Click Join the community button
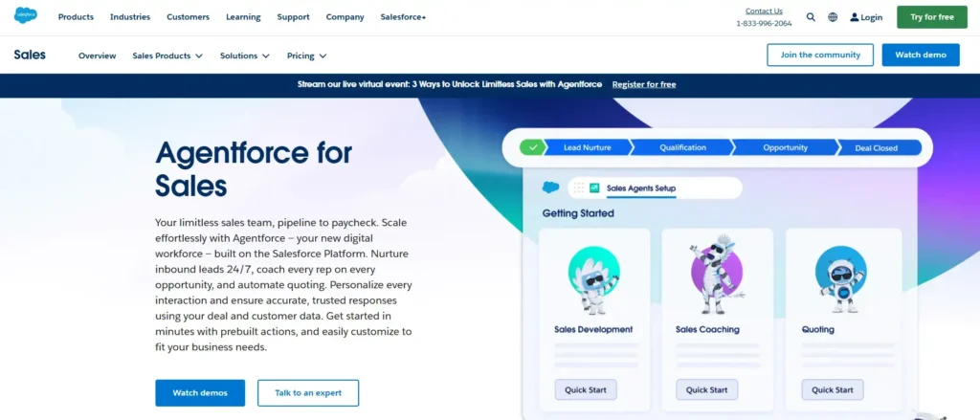Screen dimensions: 980x420 [820, 55]
